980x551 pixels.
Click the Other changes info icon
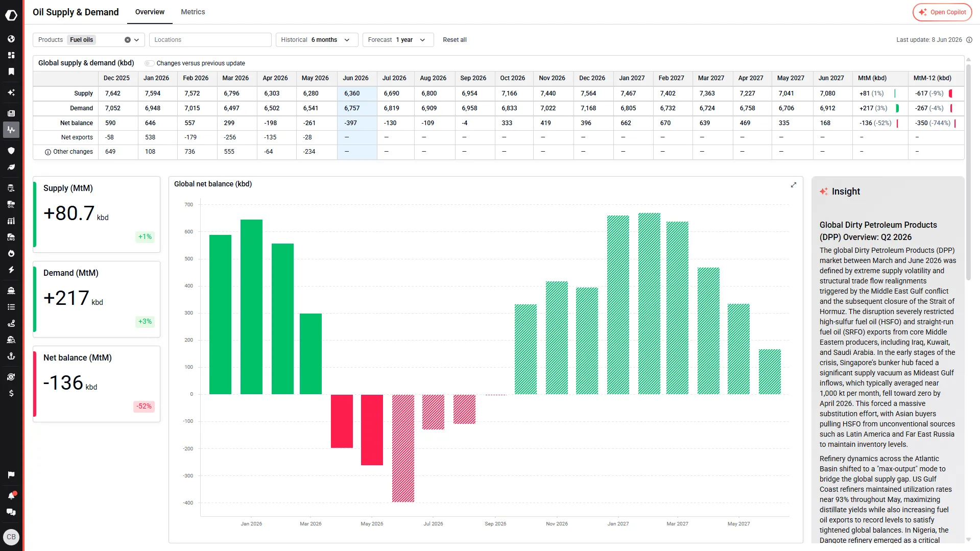point(48,152)
